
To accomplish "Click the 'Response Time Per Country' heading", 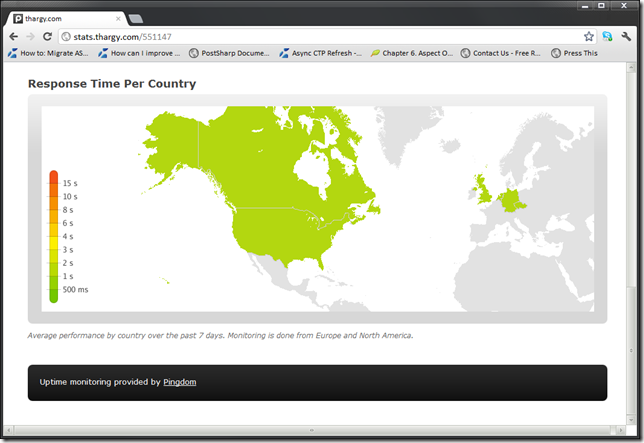I will pos(112,84).
